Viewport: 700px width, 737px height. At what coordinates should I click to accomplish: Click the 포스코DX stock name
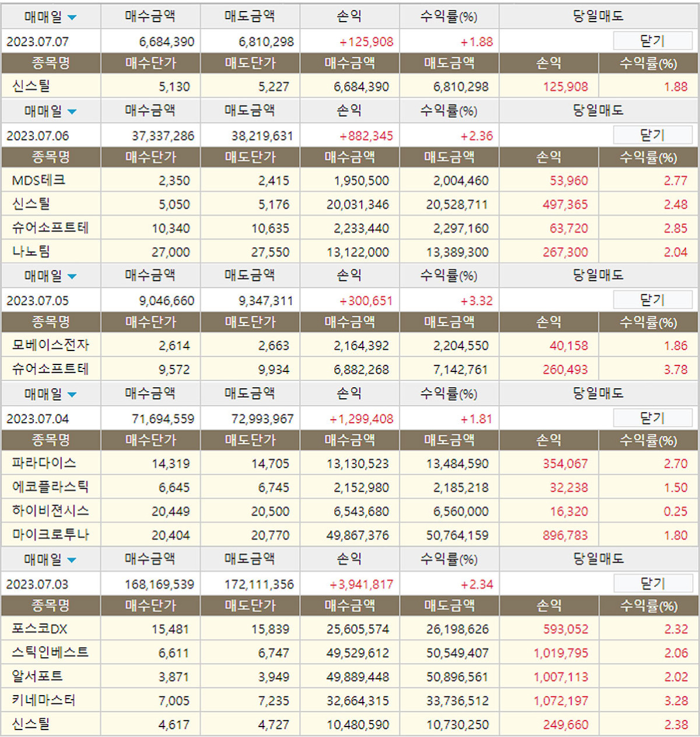[39, 629]
